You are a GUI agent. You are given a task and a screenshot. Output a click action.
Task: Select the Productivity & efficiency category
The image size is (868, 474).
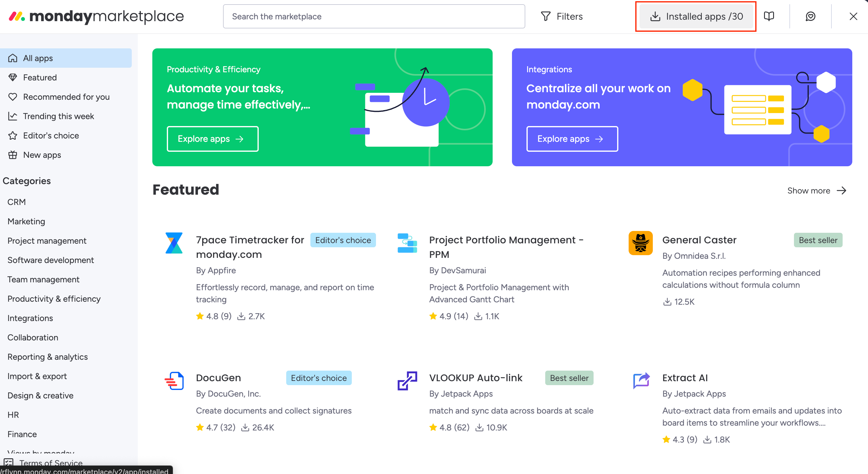click(x=54, y=299)
